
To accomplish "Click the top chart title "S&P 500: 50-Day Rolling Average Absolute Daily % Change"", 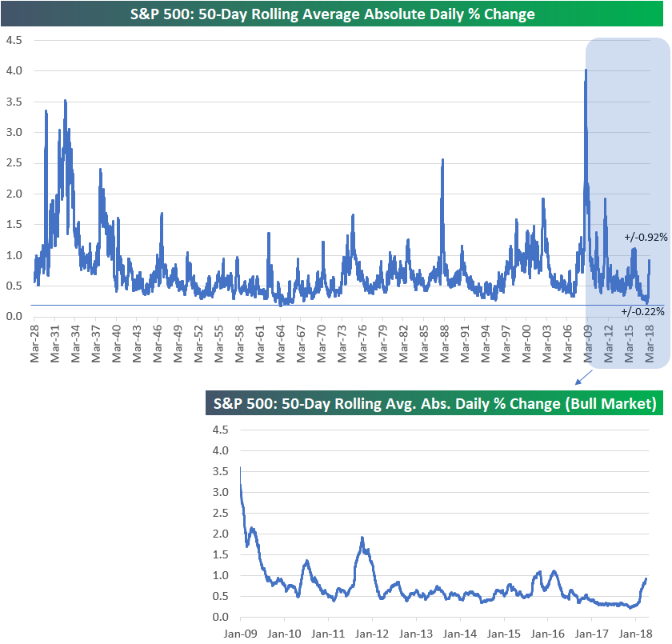I will click(x=332, y=14).
